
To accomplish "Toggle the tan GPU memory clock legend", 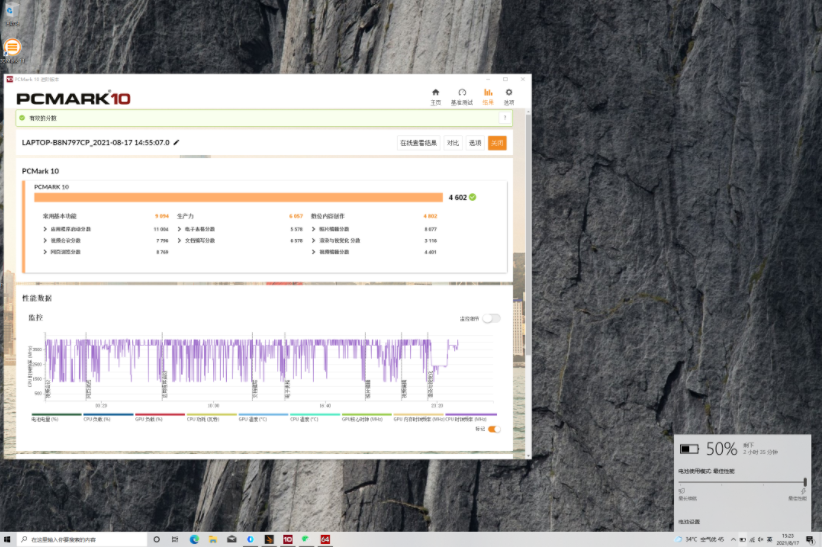I will pyautogui.click(x=418, y=417).
